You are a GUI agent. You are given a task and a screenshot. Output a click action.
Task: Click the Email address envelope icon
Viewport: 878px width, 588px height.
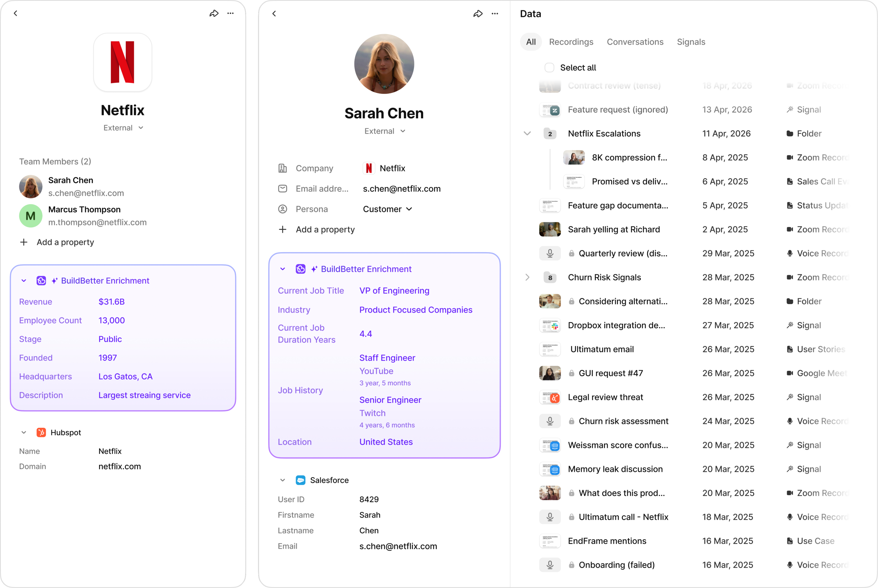(x=283, y=189)
